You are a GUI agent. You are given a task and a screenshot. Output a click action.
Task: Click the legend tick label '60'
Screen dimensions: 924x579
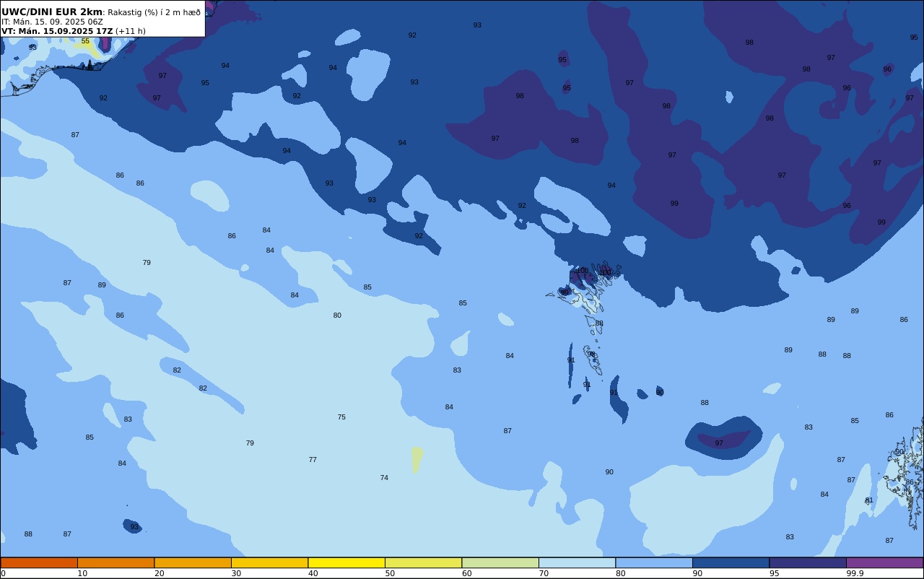click(x=467, y=573)
